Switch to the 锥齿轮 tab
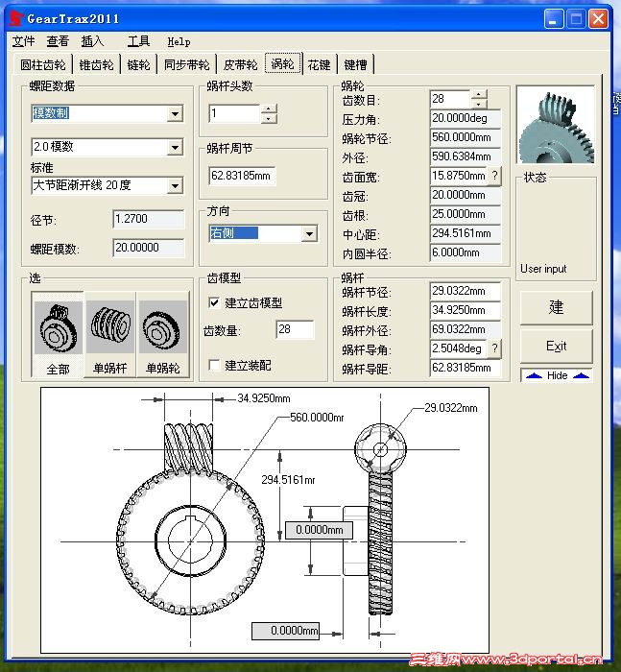This screenshot has height=672, width=621. [96, 64]
